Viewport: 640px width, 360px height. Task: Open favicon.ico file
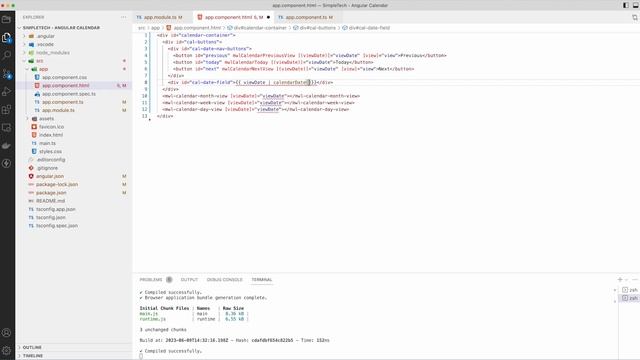click(51, 127)
